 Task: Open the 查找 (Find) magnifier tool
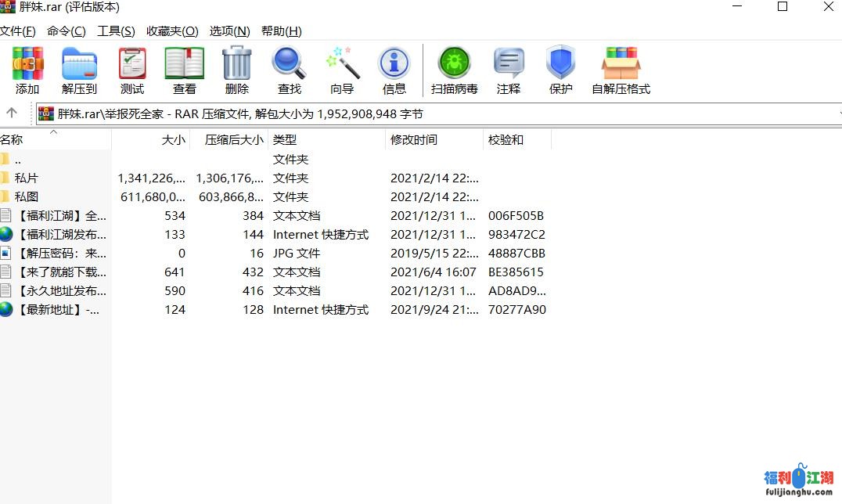289,70
